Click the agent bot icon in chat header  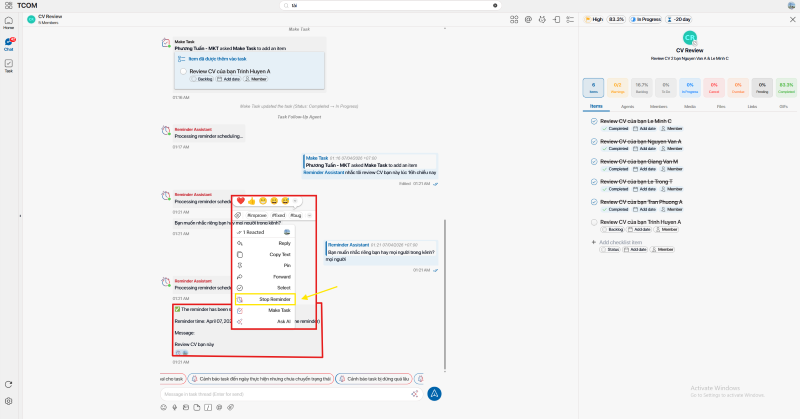(542, 19)
